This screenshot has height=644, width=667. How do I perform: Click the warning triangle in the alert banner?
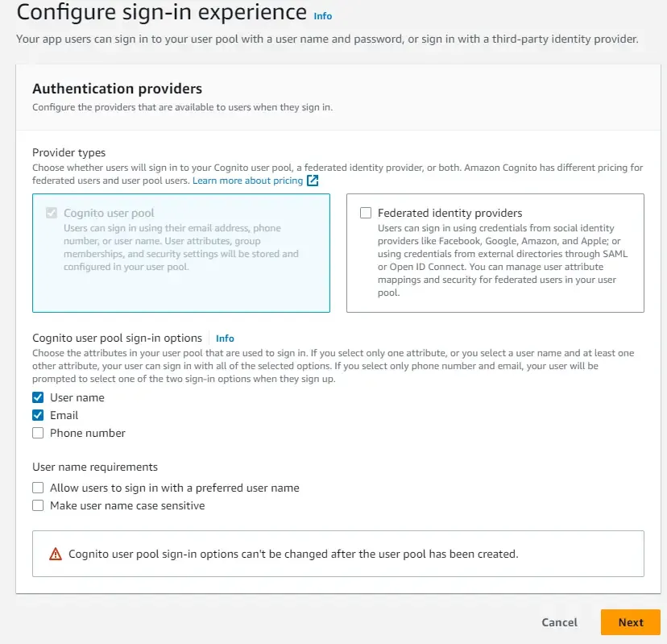pyautogui.click(x=54, y=553)
